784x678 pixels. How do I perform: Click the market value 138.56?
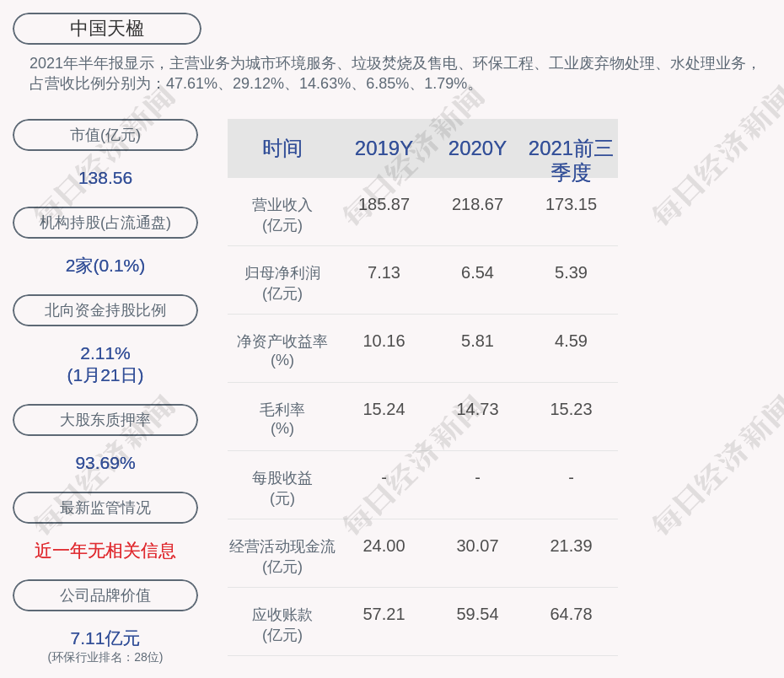pos(105,178)
